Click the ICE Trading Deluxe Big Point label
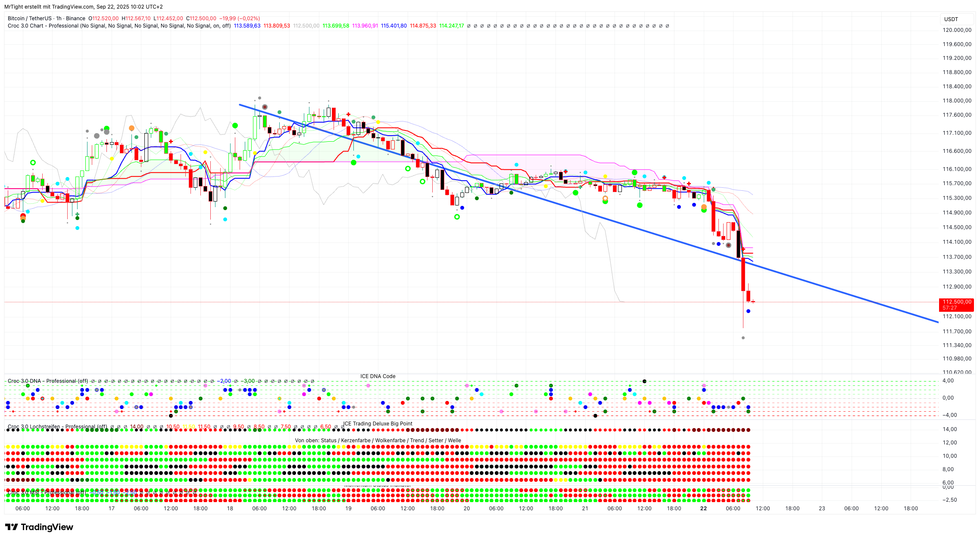The image size is (980, 540). (x=378, y=424)
